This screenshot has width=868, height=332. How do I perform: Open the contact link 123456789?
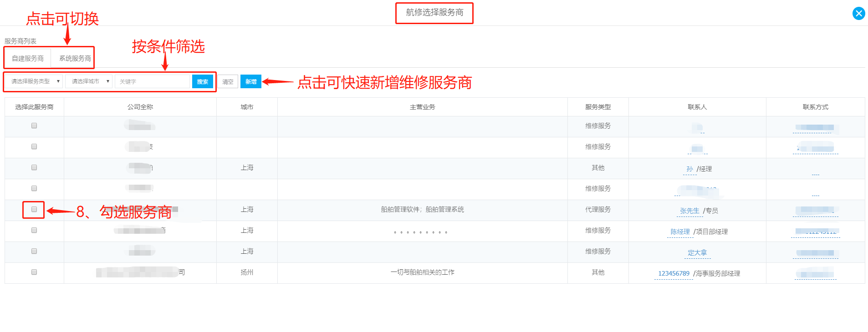674,273
